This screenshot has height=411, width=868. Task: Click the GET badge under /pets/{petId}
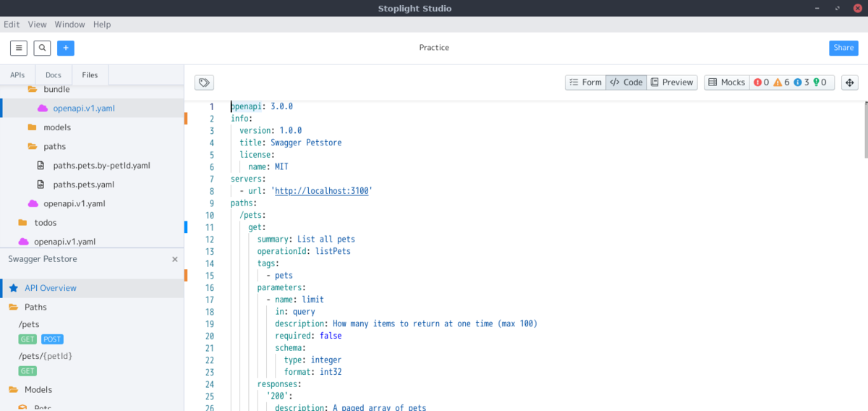27,371
